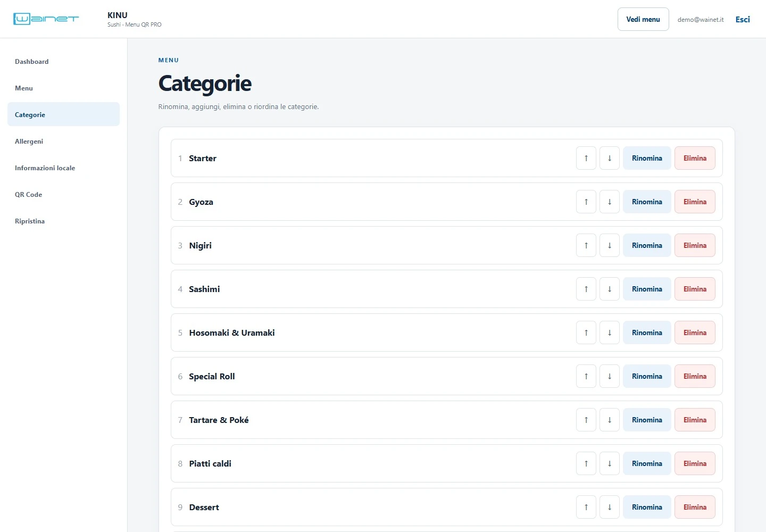This screenshot has height=532, width=766.
Task: Delete the Starter category
Action: (x=695, y=158)
